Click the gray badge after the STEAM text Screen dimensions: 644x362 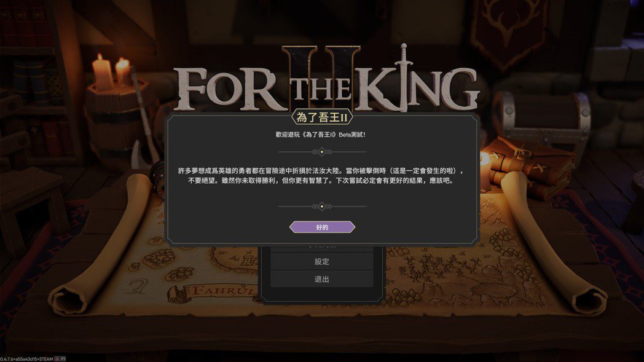(63, 359)
